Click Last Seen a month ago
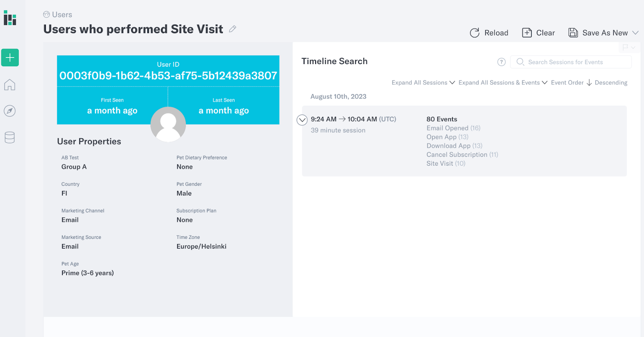644x337 pixels. click(224, 111)
